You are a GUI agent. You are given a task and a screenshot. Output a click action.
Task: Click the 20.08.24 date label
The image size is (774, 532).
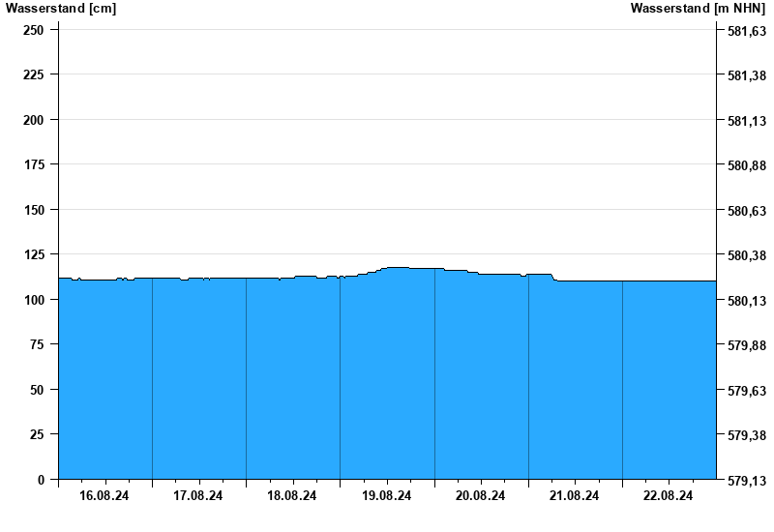(x=481, y=496)
